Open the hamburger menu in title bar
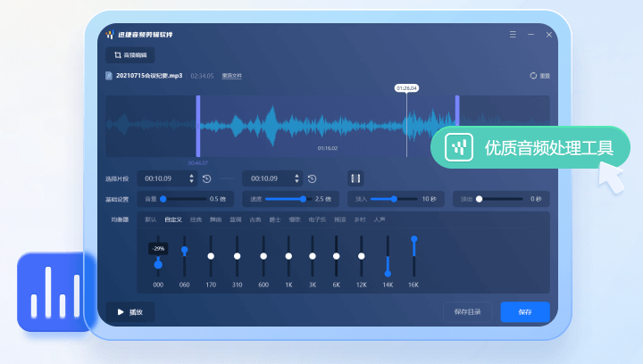This screenshot has width=643, height=364. tap(513, 35)
